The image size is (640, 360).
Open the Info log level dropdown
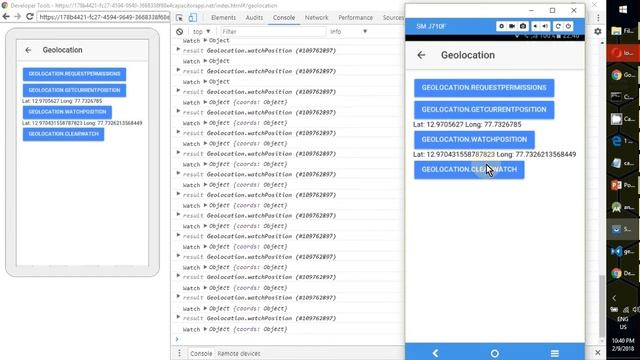pos(348,31)
